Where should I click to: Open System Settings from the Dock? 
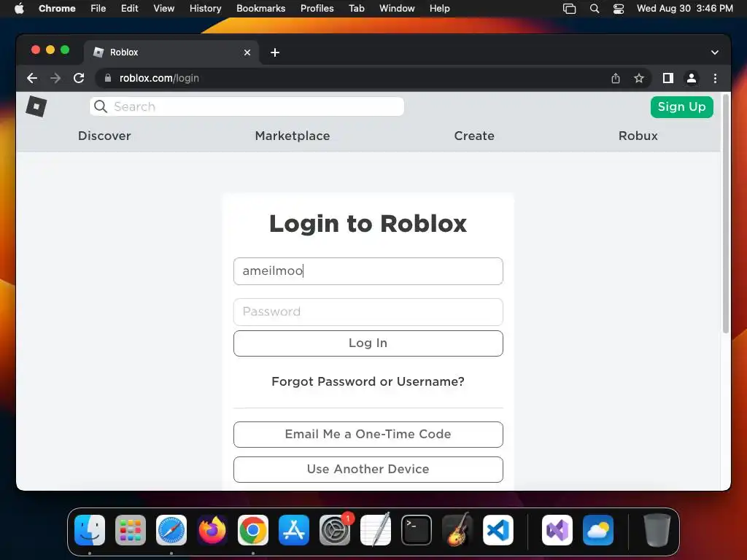[x=334, y=530]
